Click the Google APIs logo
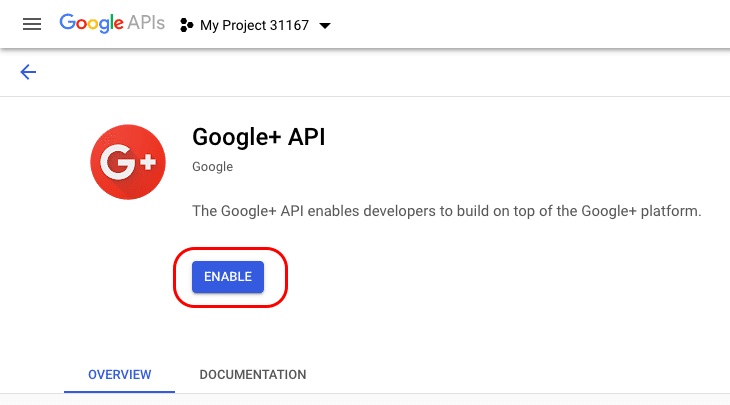The height and width of the screenshot is (405, 730). 112,23
